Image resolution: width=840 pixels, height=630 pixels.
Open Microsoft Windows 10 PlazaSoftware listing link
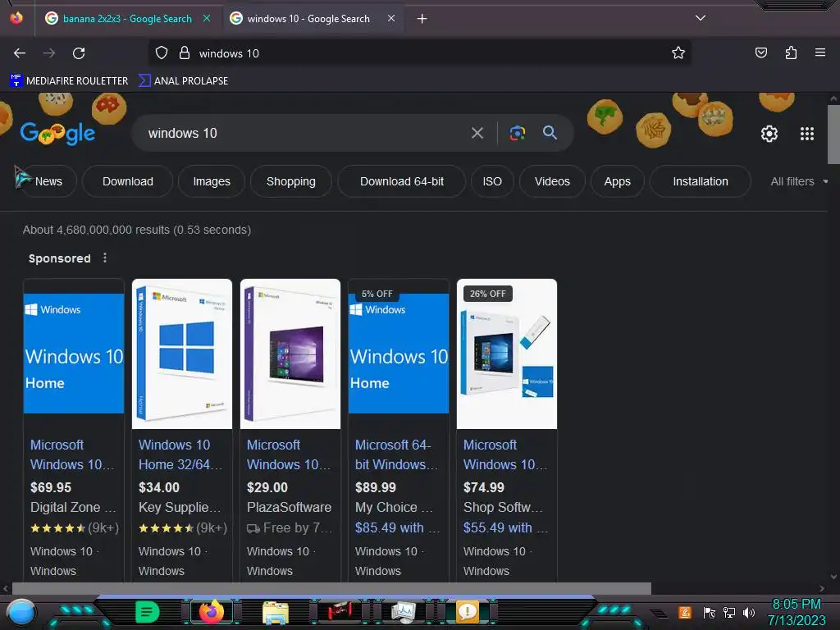[x=289, y=454]
